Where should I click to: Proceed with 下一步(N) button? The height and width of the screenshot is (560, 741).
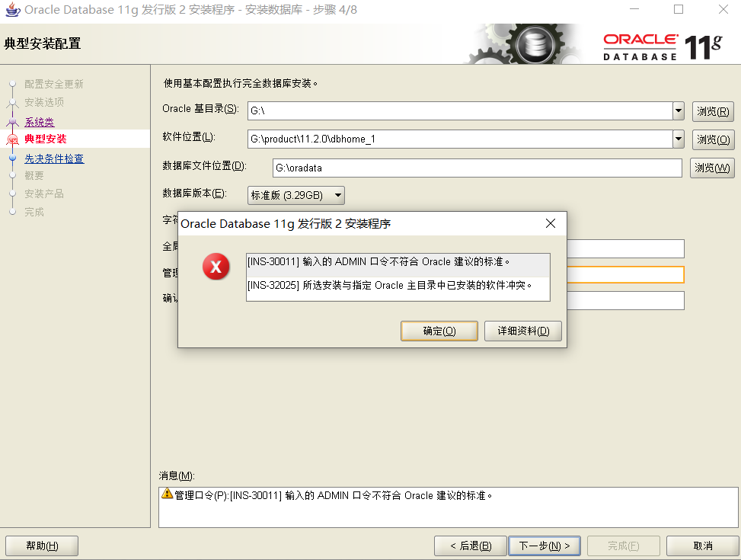click(x=545, y=546)
